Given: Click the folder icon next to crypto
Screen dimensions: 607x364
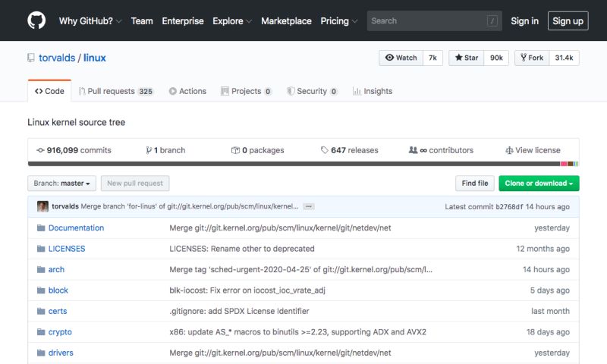Looking at the screenshot, I should coord(41,332).
